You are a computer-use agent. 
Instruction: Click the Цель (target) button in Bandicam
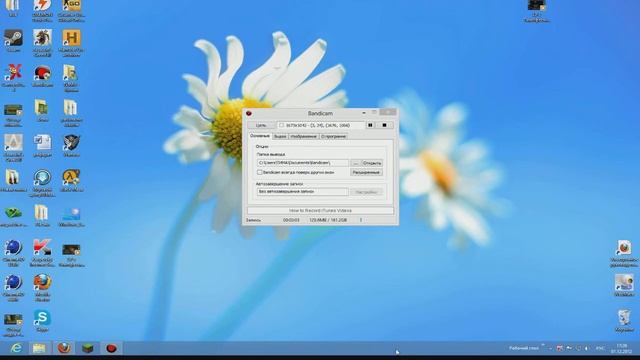261,125
